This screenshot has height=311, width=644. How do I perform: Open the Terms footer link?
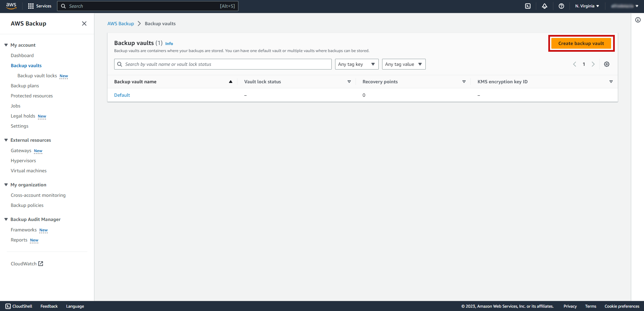coord(591,306)
